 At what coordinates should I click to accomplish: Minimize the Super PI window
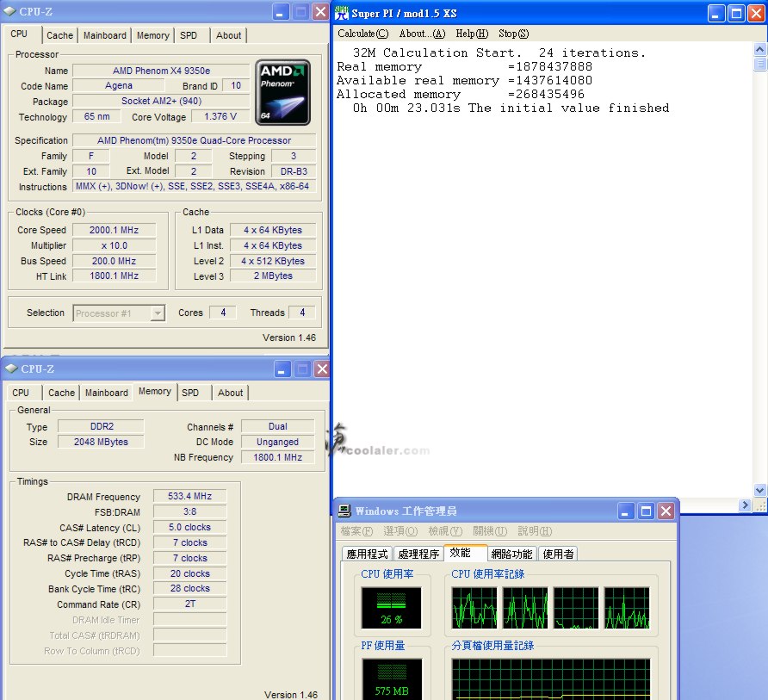point(716,14)
